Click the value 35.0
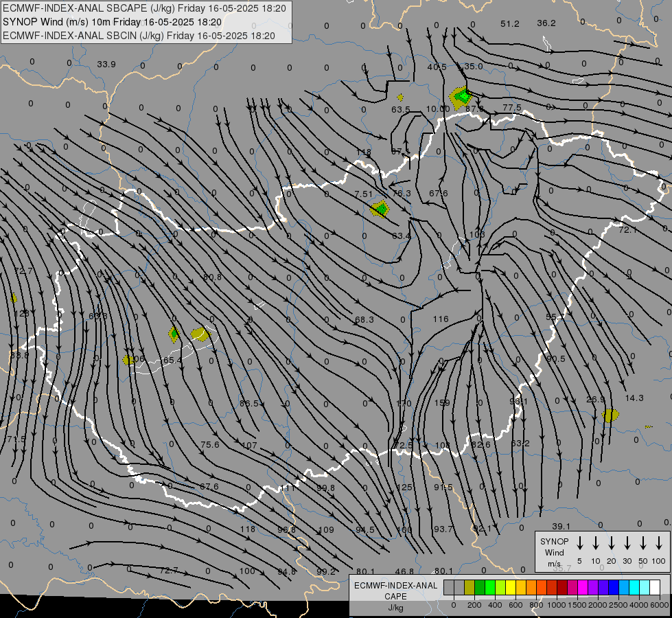Viewport: 672px width, 618px height. [473, 67]
